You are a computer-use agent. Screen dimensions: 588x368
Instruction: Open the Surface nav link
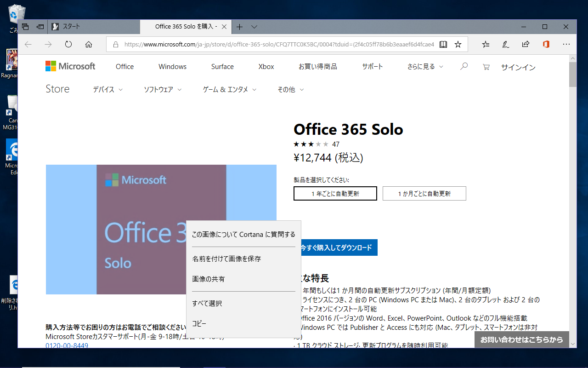click(x=222, y=67)
